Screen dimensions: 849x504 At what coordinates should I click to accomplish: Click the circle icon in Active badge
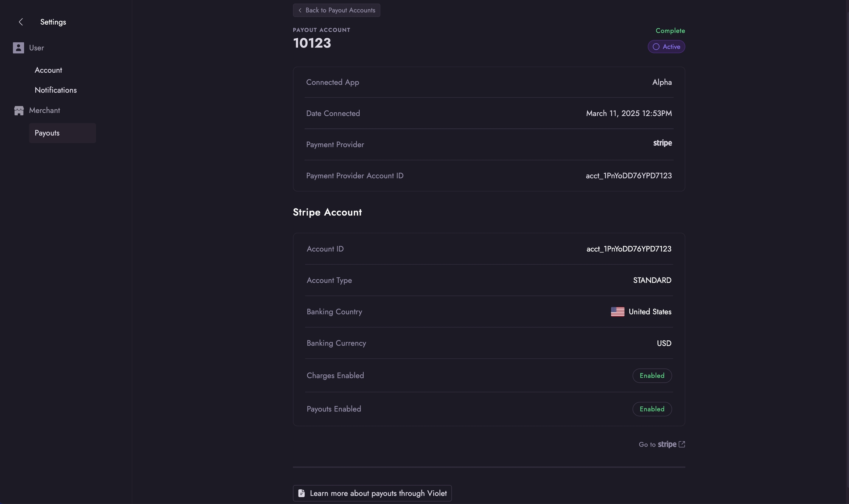coord(656,47)
